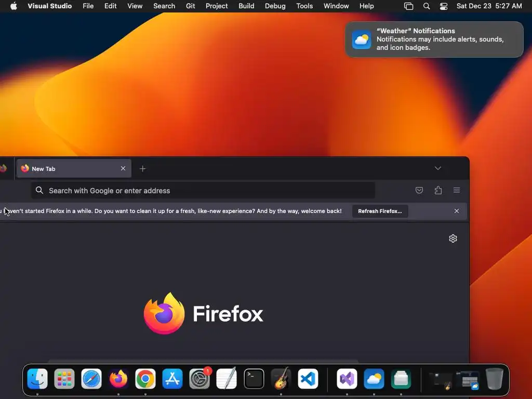Open the Git menu

[x=190, y=6]
